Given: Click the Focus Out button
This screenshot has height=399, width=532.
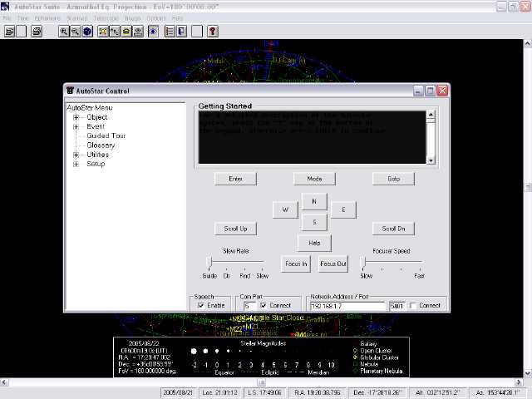Looking at the screenshot, I should tap(333, 264).
